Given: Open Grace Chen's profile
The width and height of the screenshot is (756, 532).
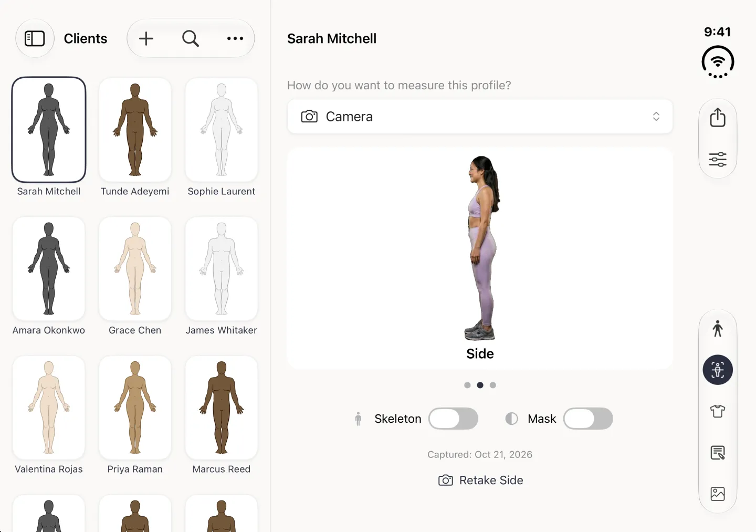Looking at the screenshot, I should (x=135, y=276).
